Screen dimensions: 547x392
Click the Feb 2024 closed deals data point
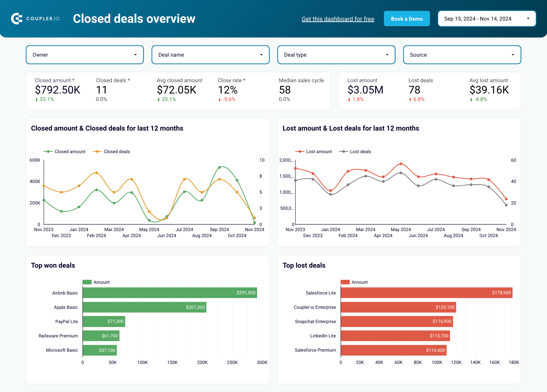pos(96,173)
